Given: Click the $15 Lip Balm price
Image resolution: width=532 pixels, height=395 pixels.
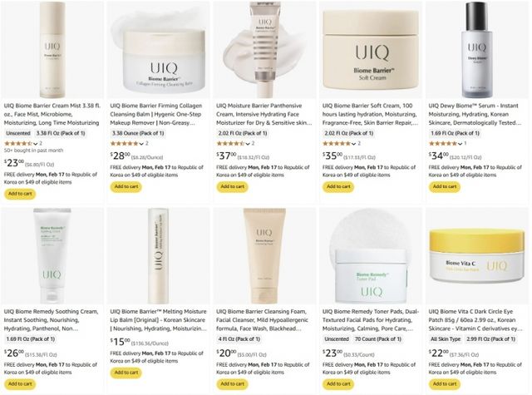Looking at the screenshot, I should tap(121, 342).
